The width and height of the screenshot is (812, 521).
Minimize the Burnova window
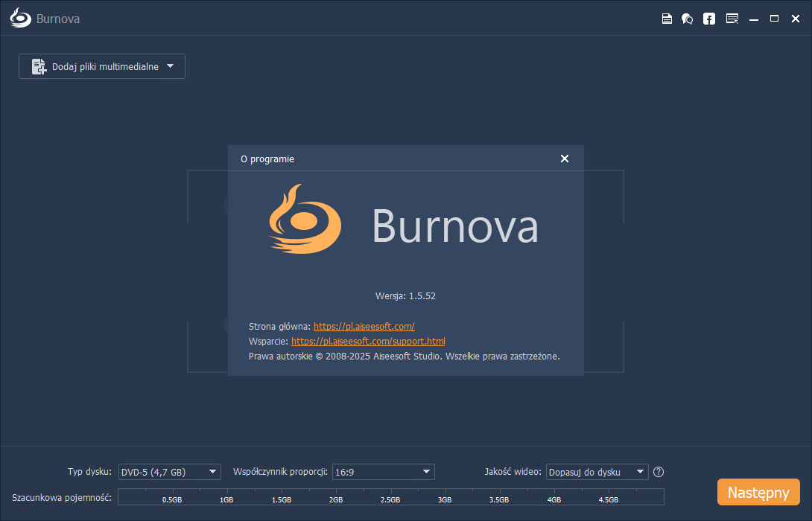[754, 19]
